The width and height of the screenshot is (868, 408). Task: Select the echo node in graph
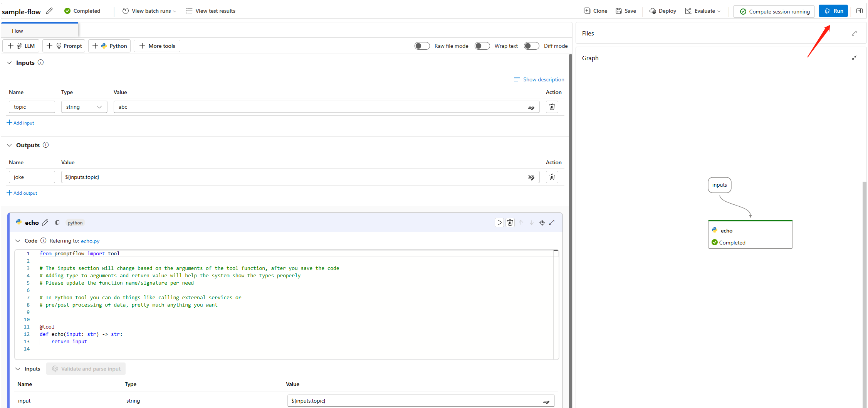click(x=750, y=234)
